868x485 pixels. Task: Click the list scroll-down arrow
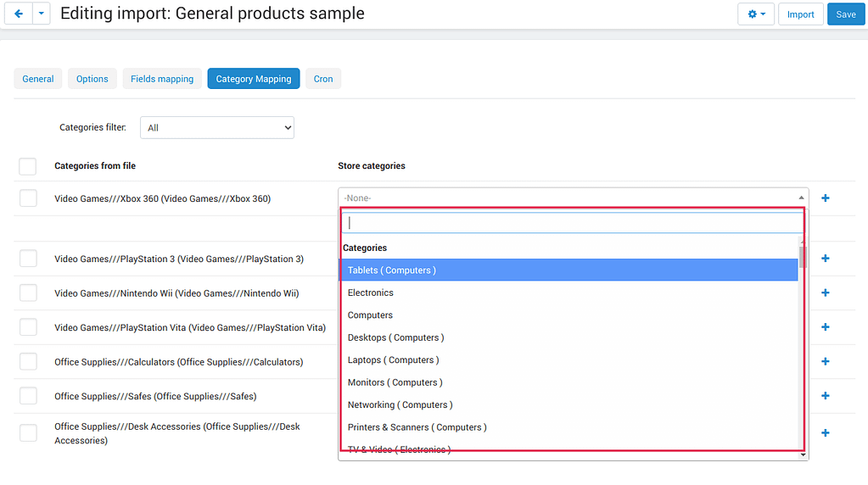[803, 455]
